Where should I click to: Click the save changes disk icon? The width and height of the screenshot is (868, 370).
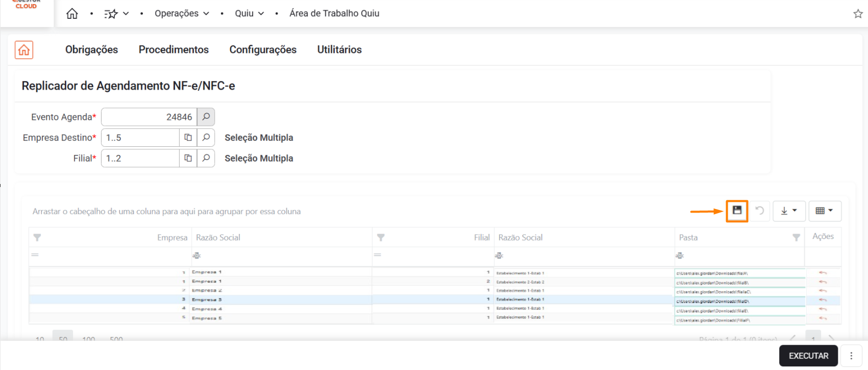737,210
